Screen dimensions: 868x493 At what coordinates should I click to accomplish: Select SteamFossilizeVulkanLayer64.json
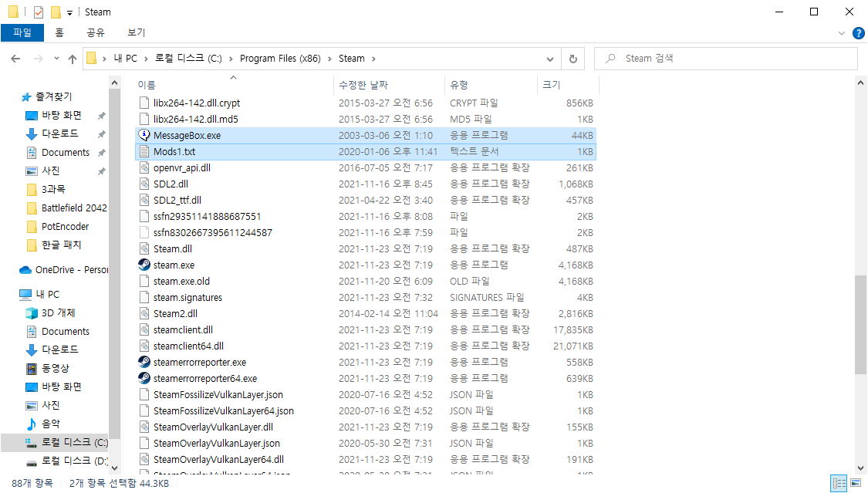coord(224,410)
